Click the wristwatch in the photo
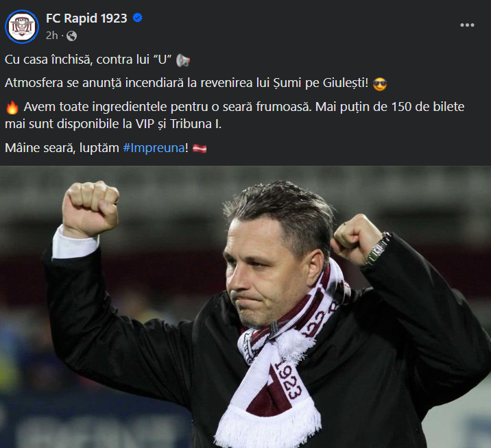 [x=377, y=249]
